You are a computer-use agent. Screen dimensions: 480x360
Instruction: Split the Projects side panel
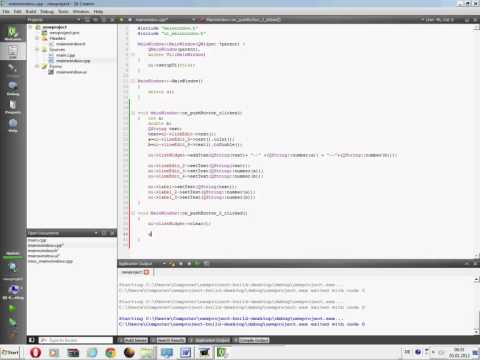pos(104,20)
